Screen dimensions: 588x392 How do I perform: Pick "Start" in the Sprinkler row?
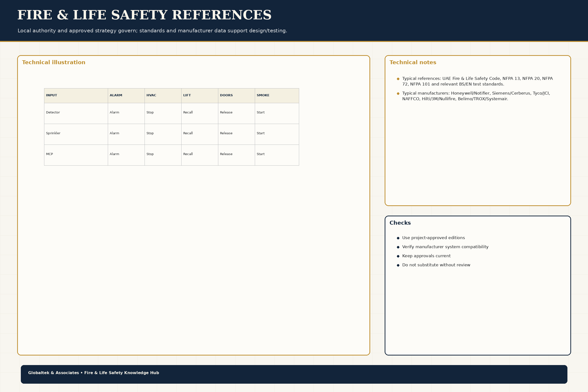tap(260, 133)
